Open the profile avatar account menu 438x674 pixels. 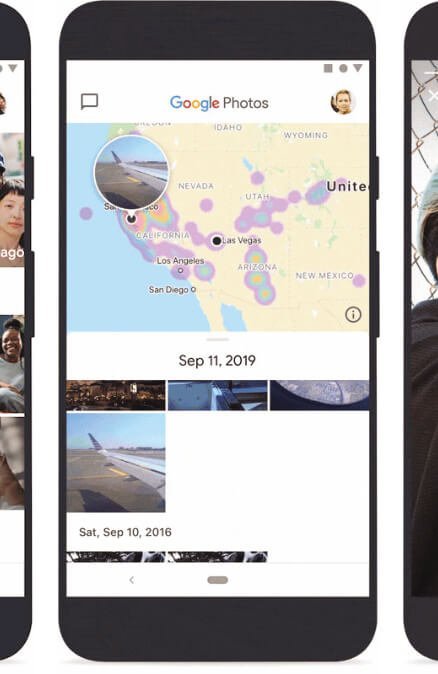coord(343,102)
